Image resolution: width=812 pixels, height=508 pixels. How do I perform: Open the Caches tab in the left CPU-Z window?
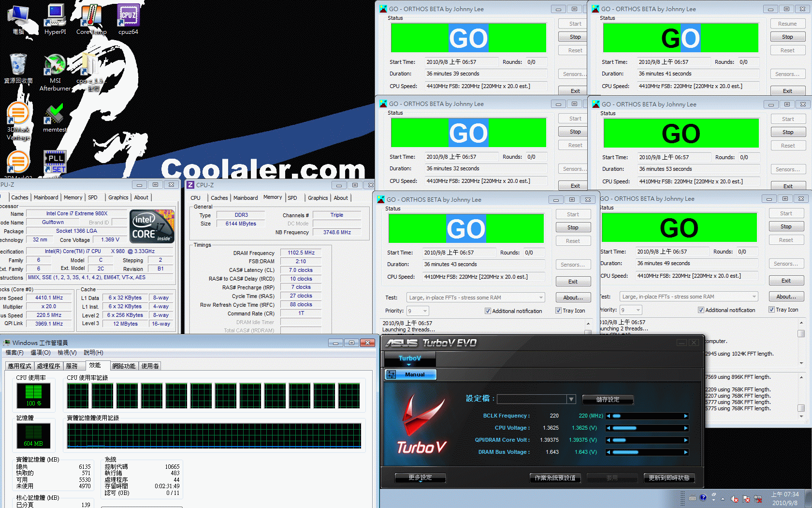[x=19, y=197]
